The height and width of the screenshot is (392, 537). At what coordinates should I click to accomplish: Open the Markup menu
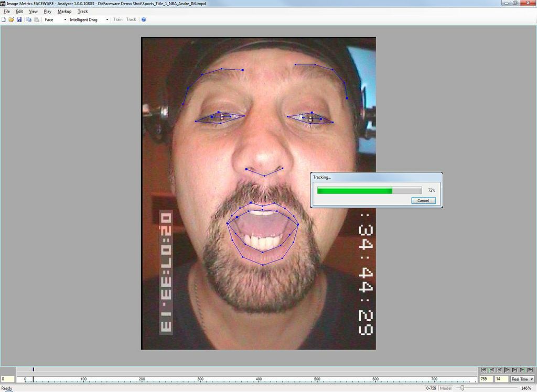[64, 11]
